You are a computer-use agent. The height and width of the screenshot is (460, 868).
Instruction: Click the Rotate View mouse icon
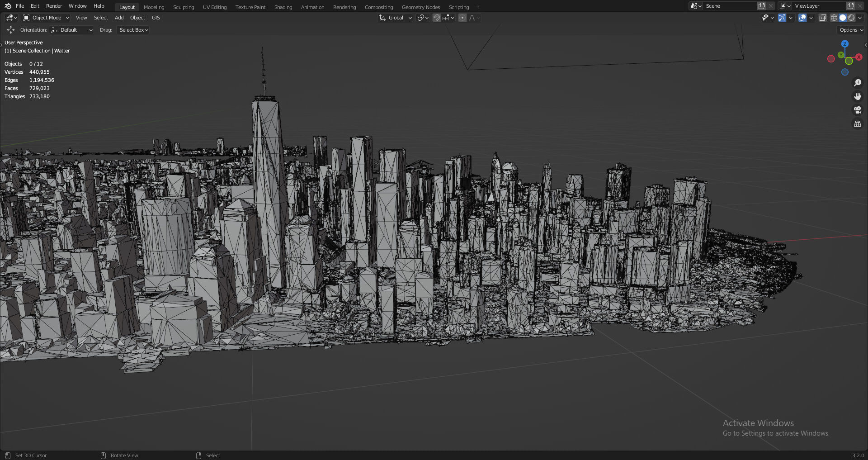pyautogui.click(x=103, y=455)
